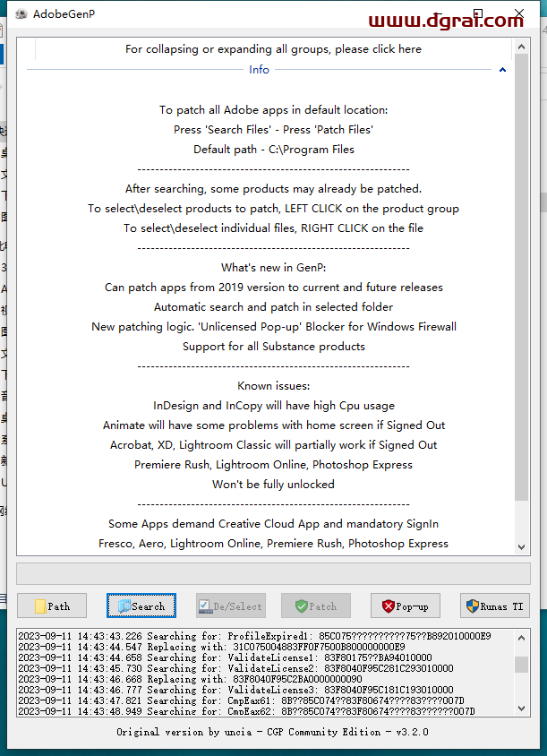Screen dimensions: 547x756
Task: Click the empty progress bar above buttons
Action: (x=273, y=574)
